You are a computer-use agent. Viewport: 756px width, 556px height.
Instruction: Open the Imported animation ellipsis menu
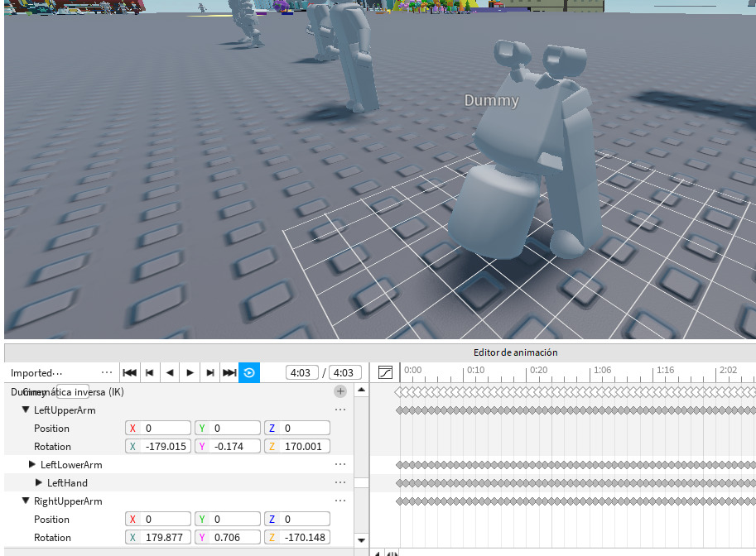click(106, 371)
